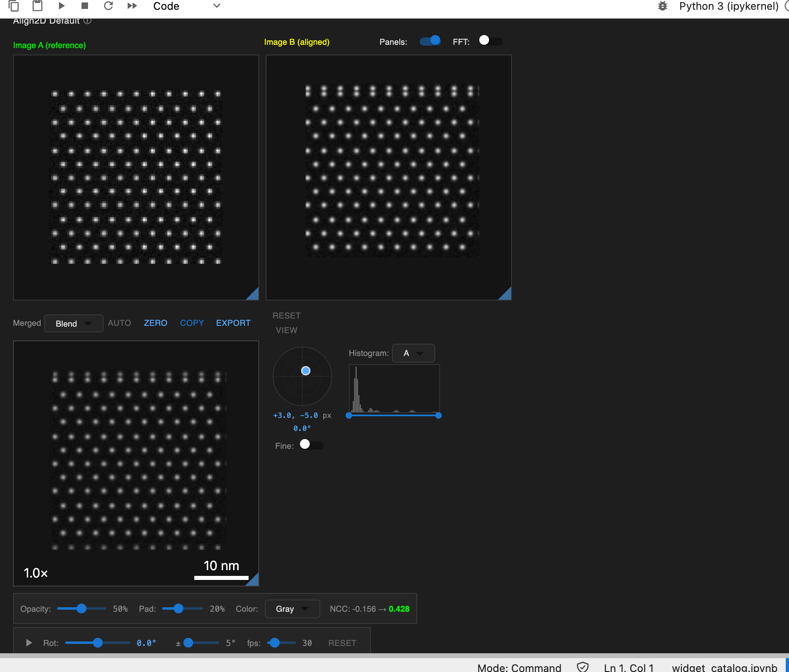Click EXPORT to save the merged image
The height and width of the screenshot is (672, 789).
(x=233, y=323)
